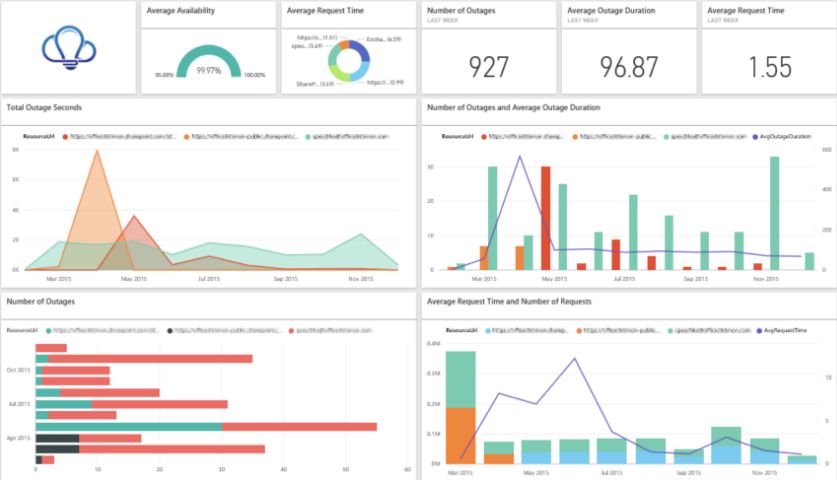The image size is (837, 480).
Task: Click the AvgOutageDuration legend entry
Action: pyautogui.click(x=781, y=137)
